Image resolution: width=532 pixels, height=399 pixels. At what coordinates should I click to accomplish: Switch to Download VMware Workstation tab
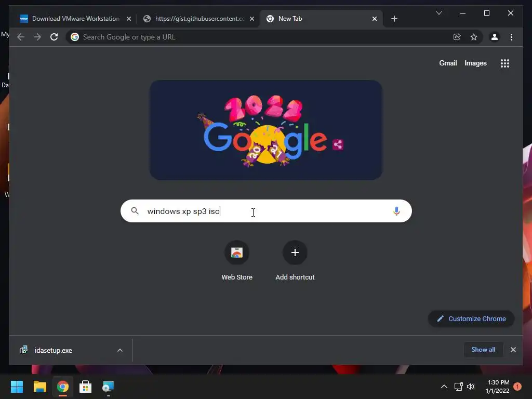[75, 19]
